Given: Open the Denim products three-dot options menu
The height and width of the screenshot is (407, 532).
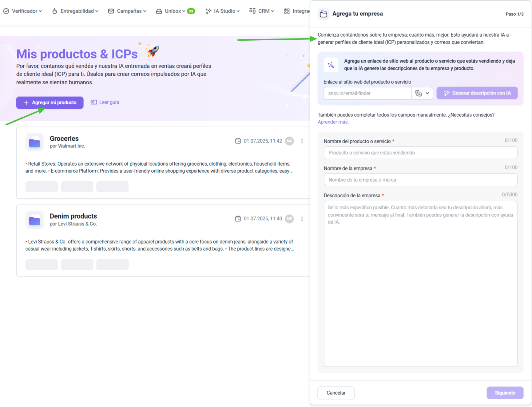Looking at the screenshot, I should [302, 219].
